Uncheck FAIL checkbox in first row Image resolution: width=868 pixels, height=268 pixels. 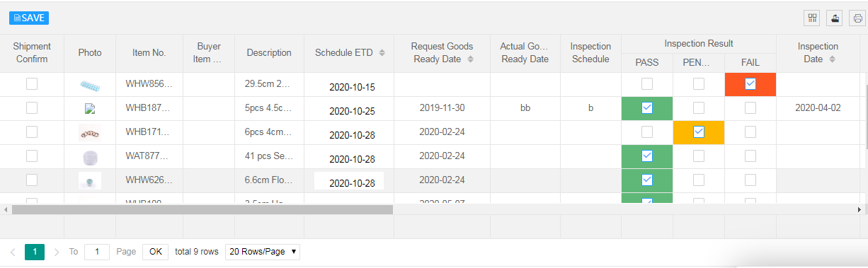[750, 84]
